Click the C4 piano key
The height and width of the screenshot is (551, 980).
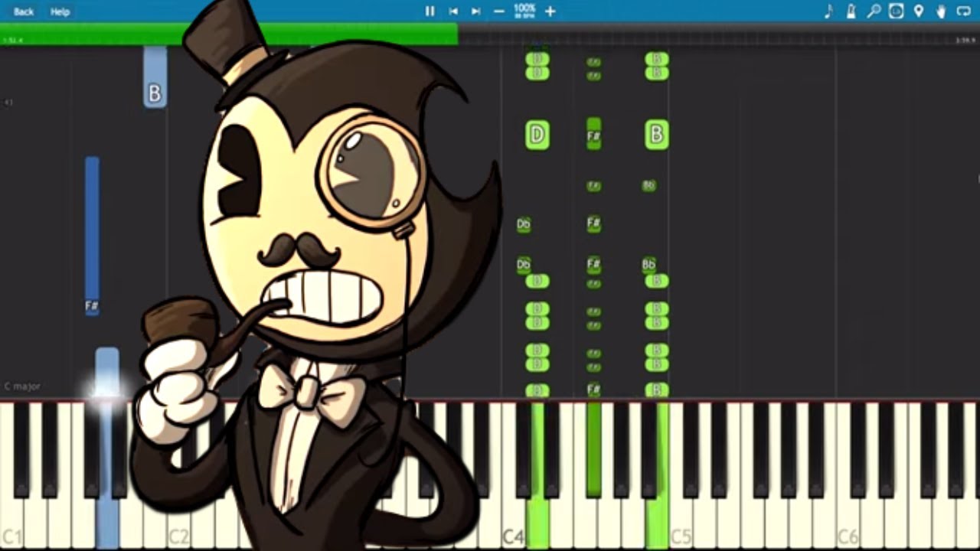513,476
